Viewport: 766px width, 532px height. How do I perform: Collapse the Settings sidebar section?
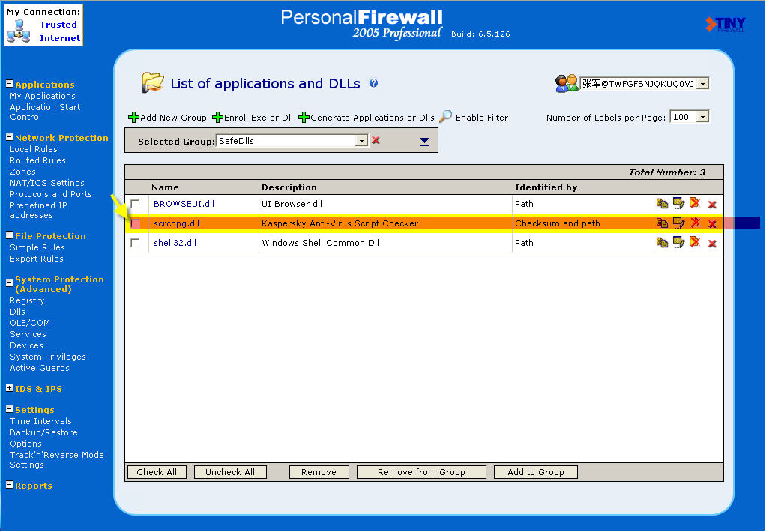9,409
